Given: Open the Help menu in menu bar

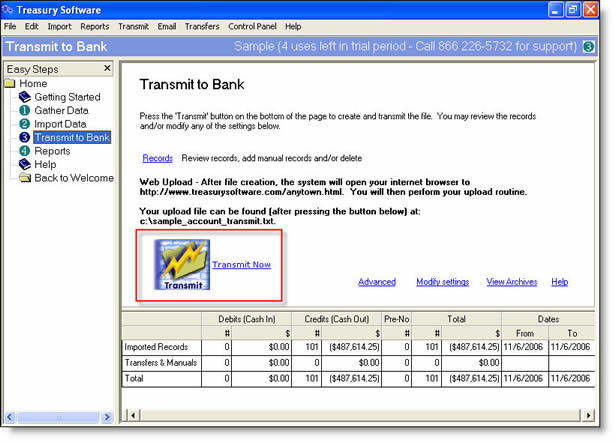Looking at the screenshot, I should pos(293,26).
